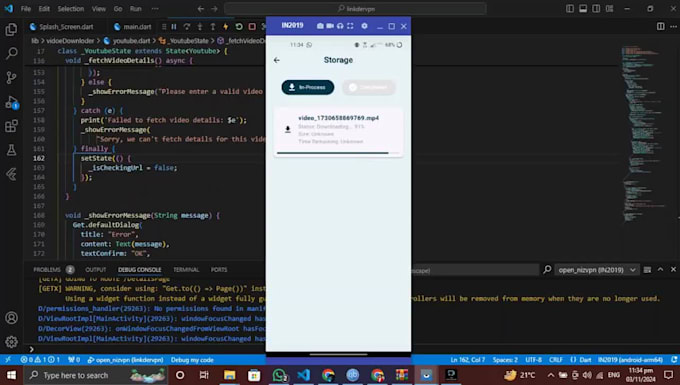Click the green debug Restart icon
Screen dimensions: 680x385
click(239, 26)
